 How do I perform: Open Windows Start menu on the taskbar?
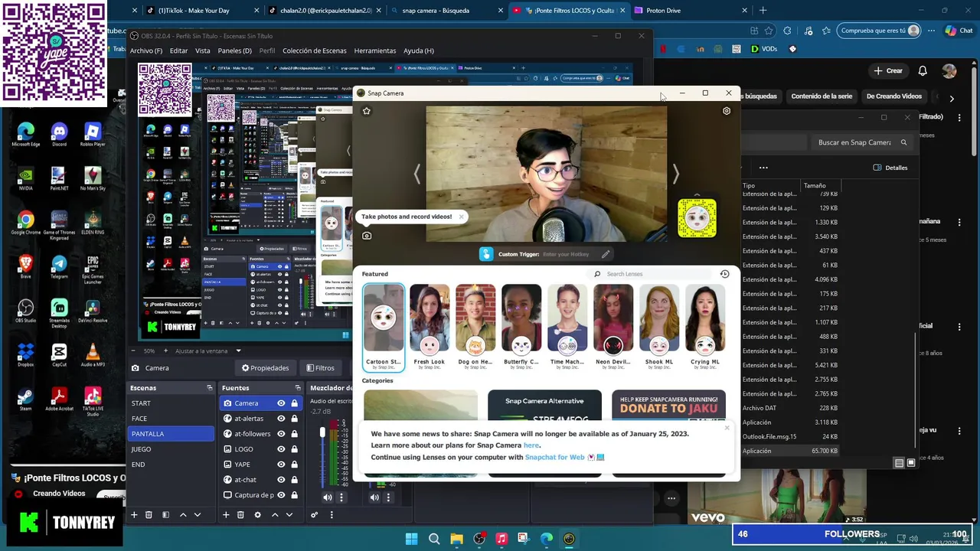pos(411,539)
